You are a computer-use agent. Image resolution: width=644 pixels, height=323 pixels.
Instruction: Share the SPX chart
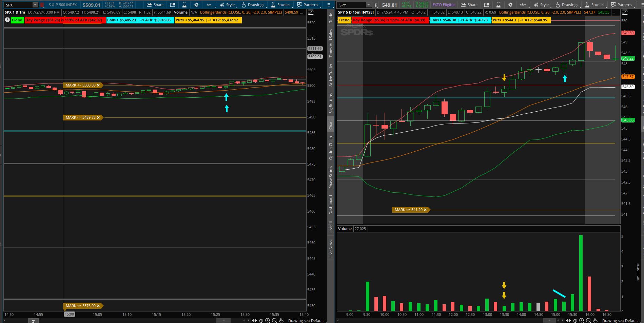155,5
